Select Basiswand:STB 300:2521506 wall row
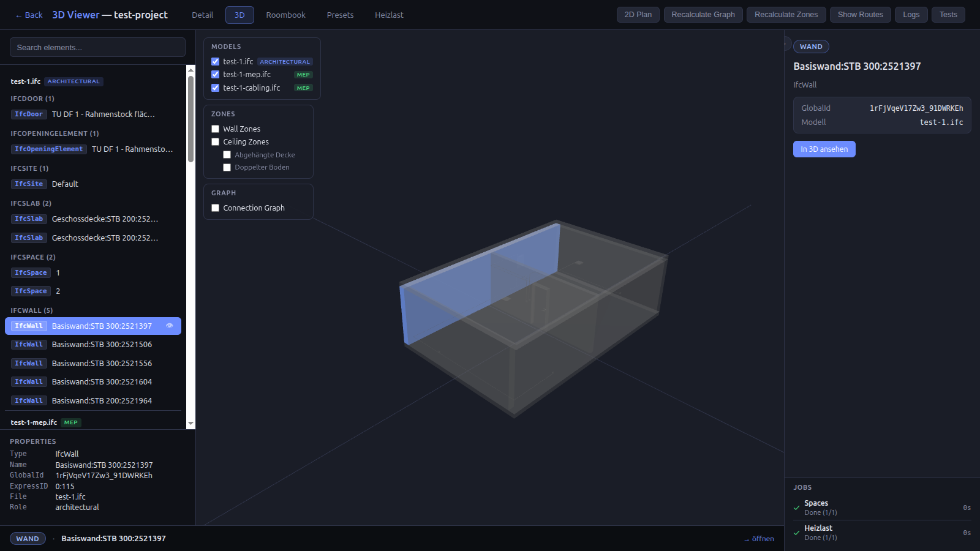Screen dimensions: 980x551 click(93, 345)
